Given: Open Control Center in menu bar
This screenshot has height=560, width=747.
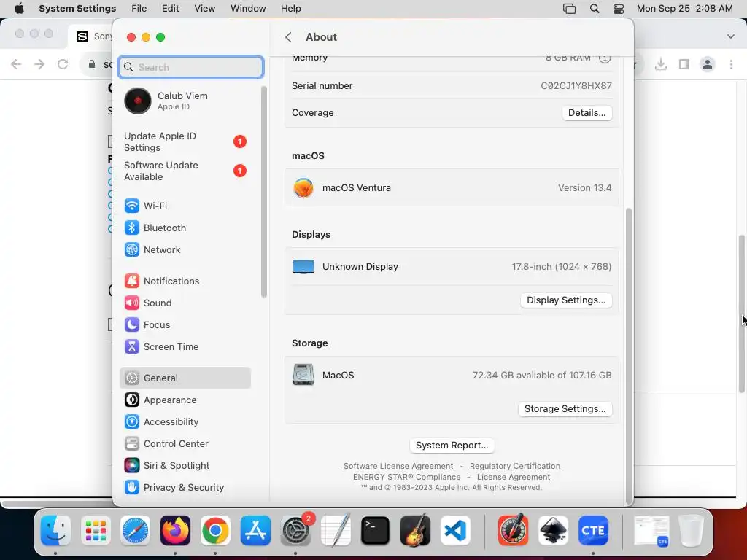Looking at the screenshot, I should [619, 9].
